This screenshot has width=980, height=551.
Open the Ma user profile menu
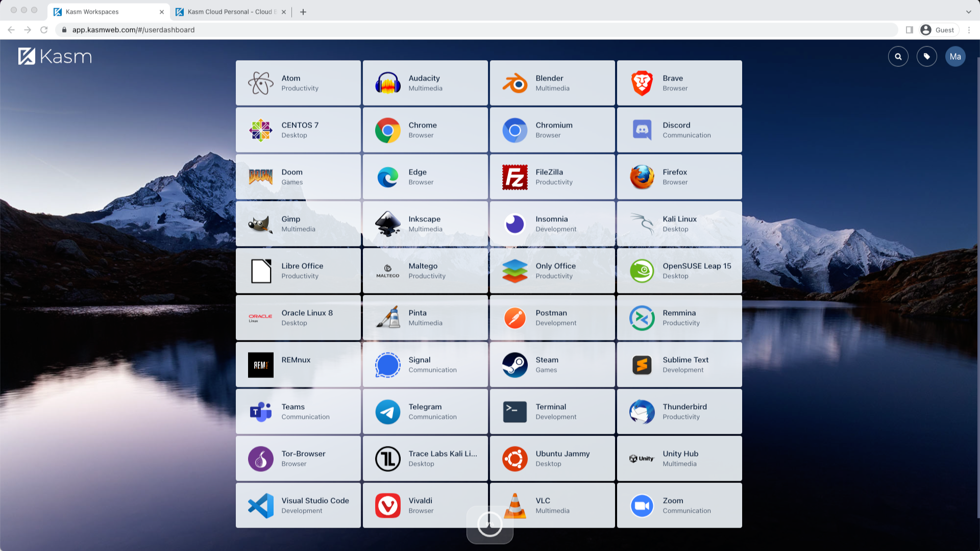[955, 57]
